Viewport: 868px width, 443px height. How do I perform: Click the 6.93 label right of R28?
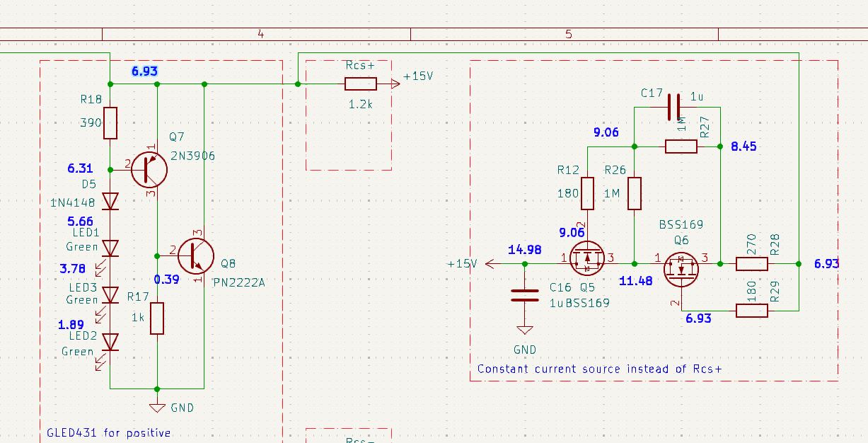[826, 264]
